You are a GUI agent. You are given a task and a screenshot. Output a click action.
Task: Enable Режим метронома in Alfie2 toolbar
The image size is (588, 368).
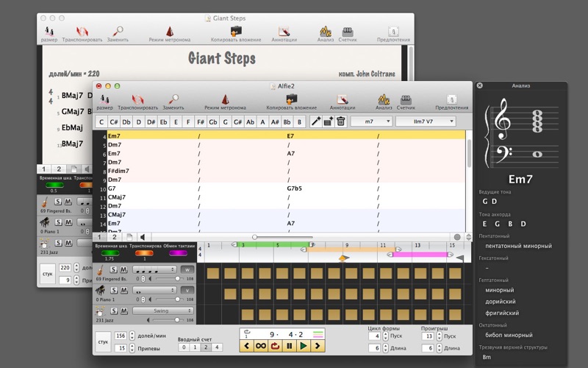coord(225,102)
